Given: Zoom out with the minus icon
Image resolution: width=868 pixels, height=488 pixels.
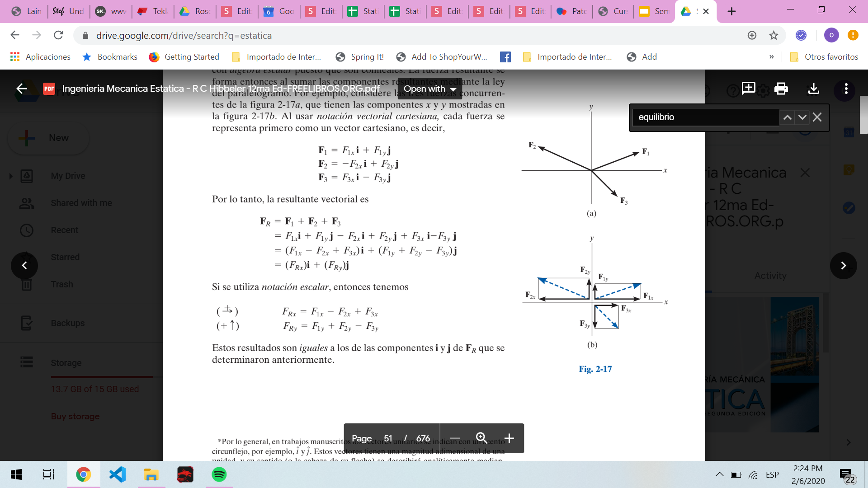Looking at the screenshot, I should click(455, 438).
